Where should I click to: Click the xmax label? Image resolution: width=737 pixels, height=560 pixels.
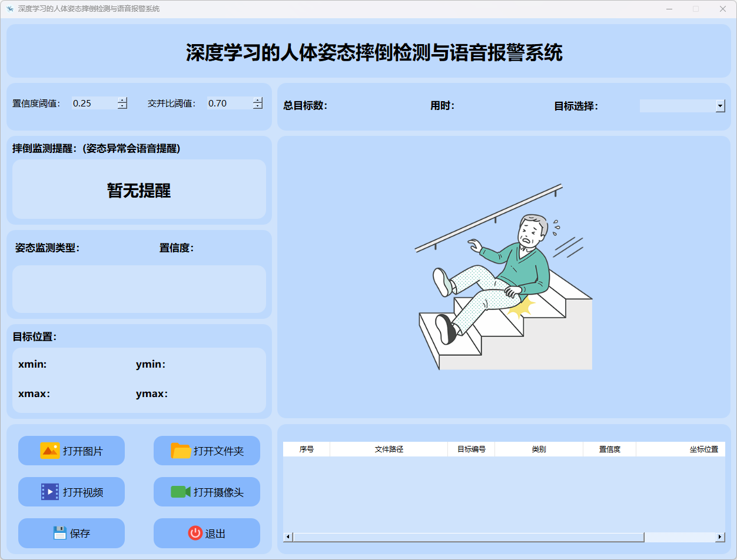click(x=34, y=394)
